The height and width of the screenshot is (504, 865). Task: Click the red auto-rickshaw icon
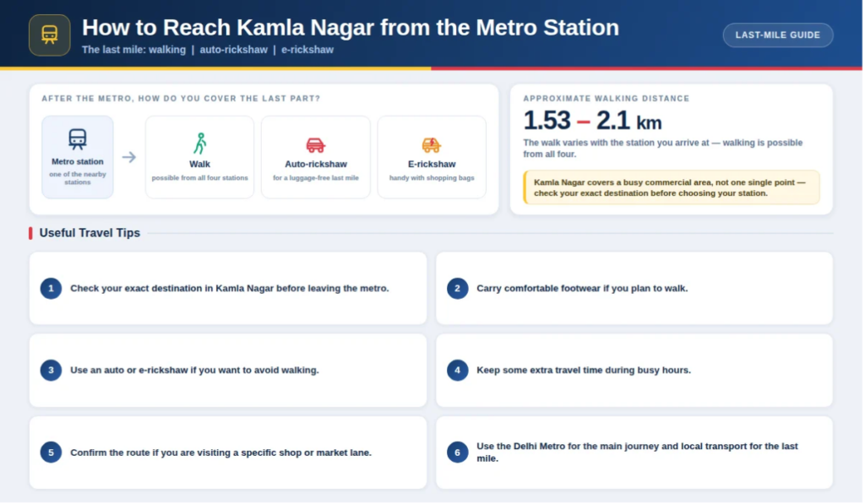coord(316,145)
